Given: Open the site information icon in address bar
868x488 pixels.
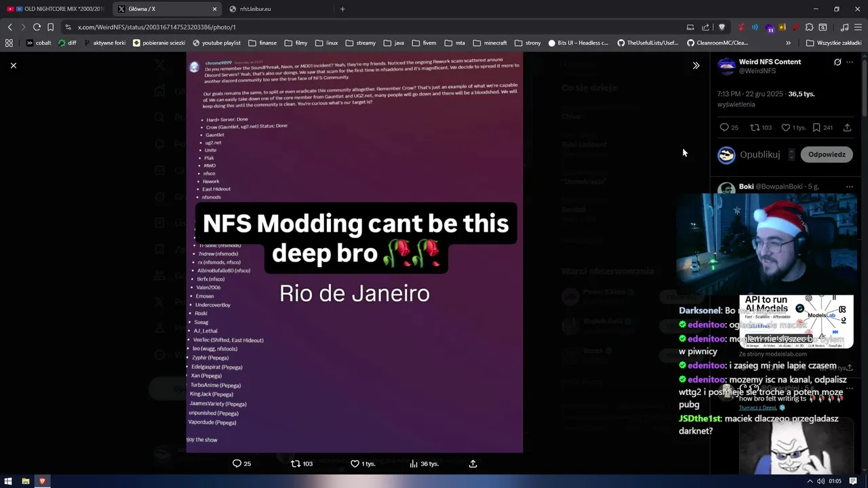Looking at the screenshot, I should 68,27.
